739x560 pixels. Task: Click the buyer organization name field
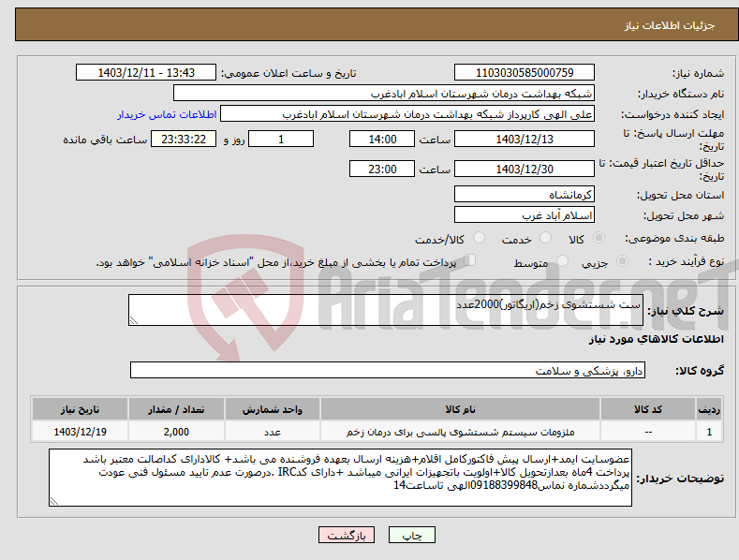coord(384,94)
